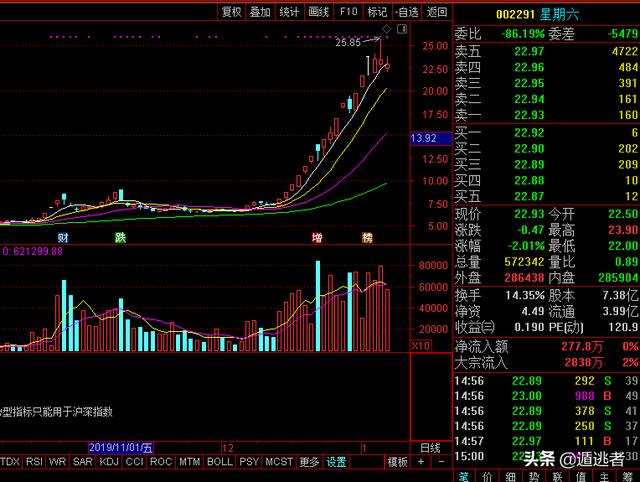Select the 画线 drawing tool
The height and width of the screenshot is (482, 640).
click(x=318, y=12)
